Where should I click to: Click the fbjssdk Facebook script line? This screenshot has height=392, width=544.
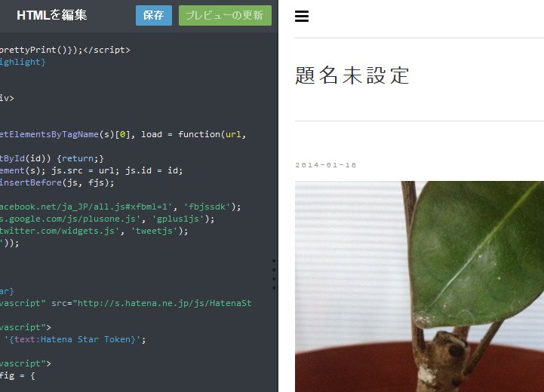click(121, 207)
